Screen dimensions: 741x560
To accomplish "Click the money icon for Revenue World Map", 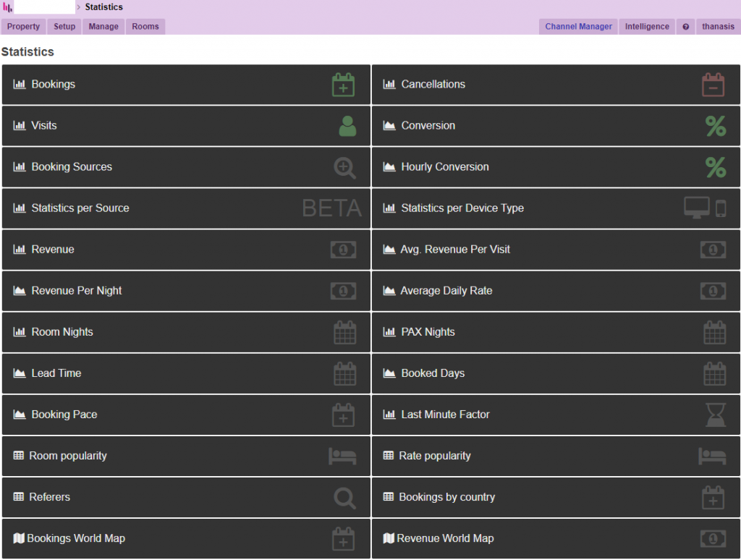I will pos(713,538).
